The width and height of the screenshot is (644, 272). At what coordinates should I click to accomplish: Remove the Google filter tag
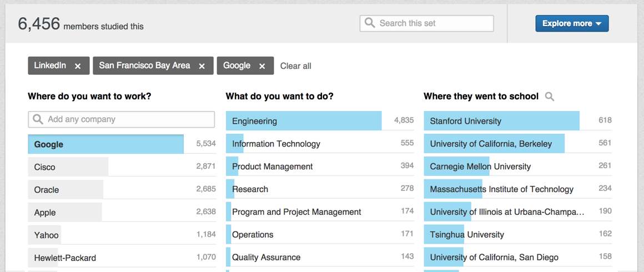[263, 66]
